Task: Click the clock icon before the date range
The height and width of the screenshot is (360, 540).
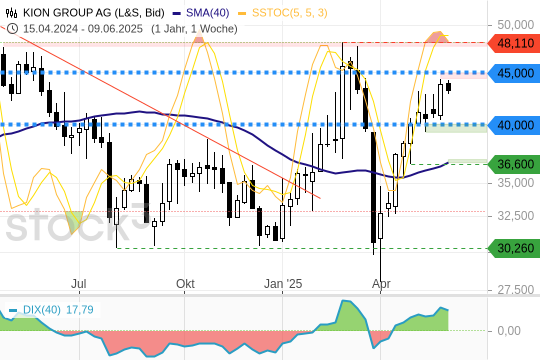Action: 12,29
